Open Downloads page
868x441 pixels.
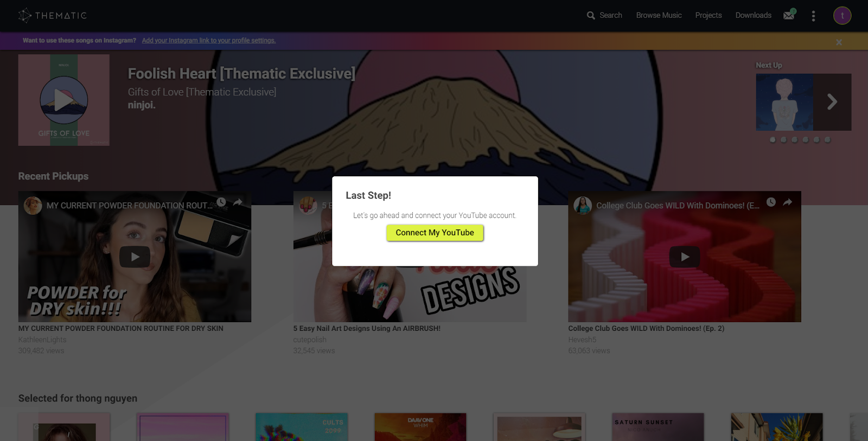753,15
